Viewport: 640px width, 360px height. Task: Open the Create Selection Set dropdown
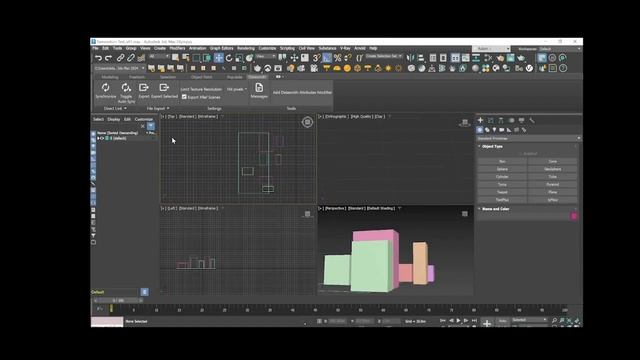(384, 56)
